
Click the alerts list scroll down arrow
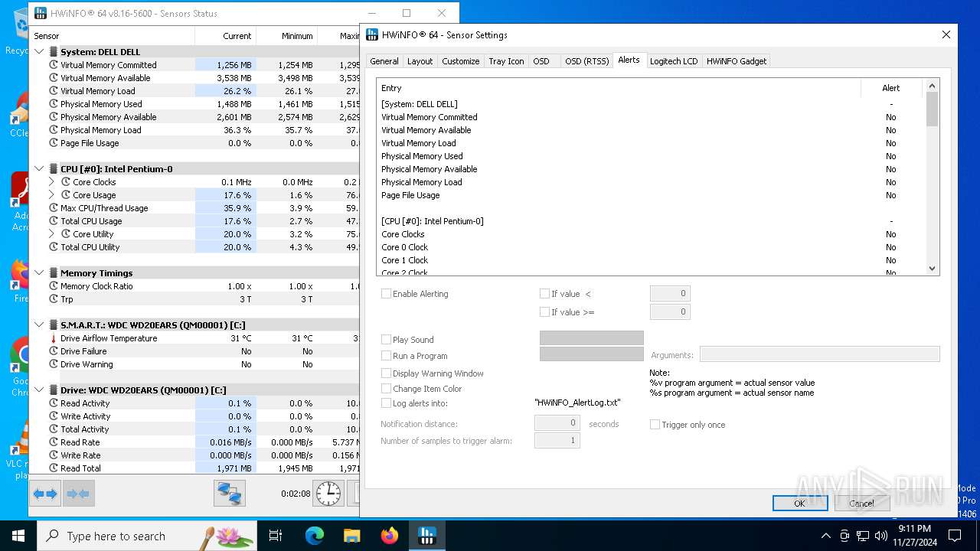tap(932, 269)
